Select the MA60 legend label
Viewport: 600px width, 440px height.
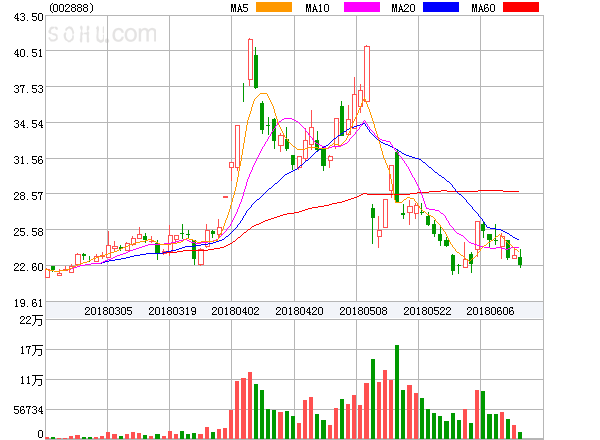[x=483, y=8]
